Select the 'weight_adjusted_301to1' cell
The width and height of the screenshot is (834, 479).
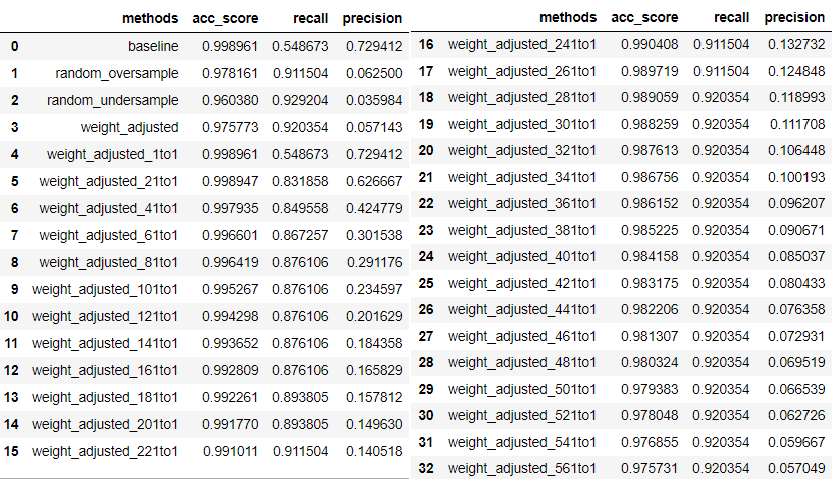(x=522, y=124)
